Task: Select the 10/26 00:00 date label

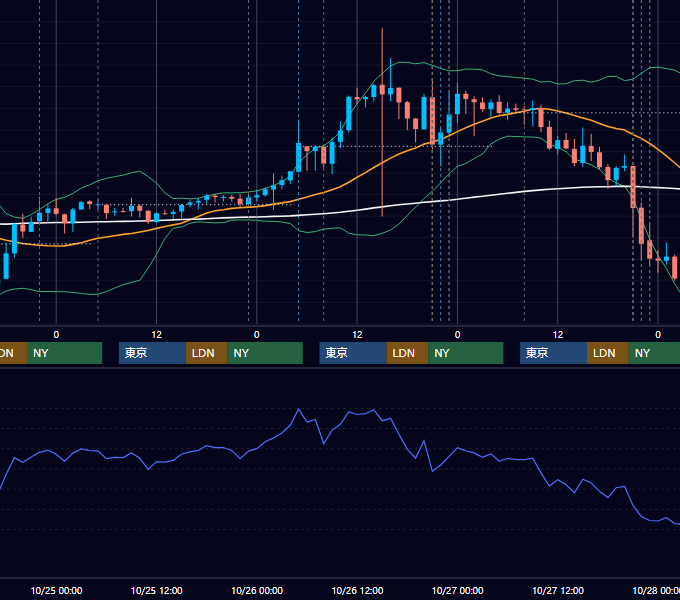Action: [x=257, y=590]
